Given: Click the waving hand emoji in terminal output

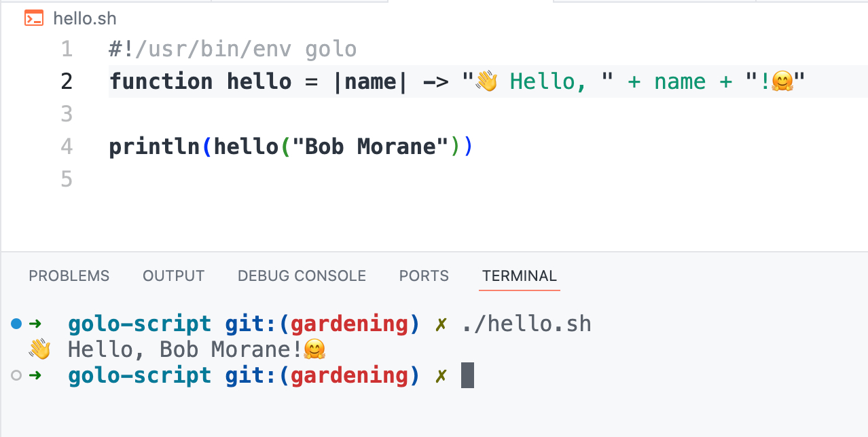Looking at the screenshot, I should (39, 349).
